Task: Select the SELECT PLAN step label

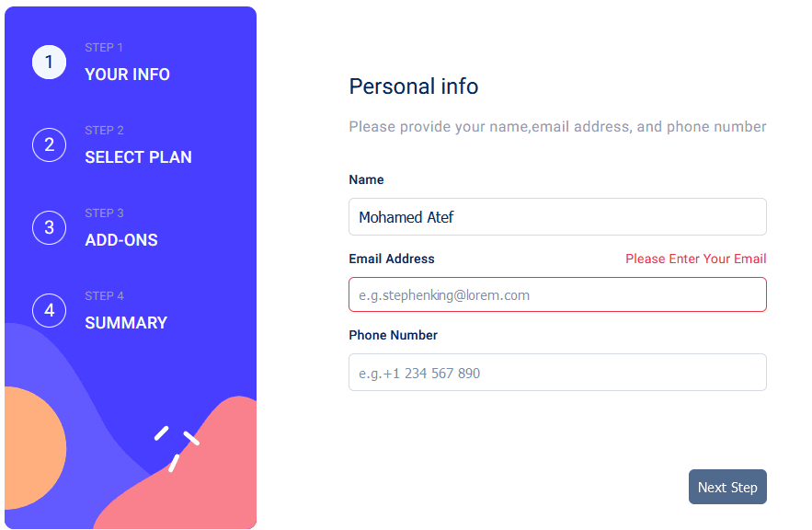Action: [x=138, y=157]
